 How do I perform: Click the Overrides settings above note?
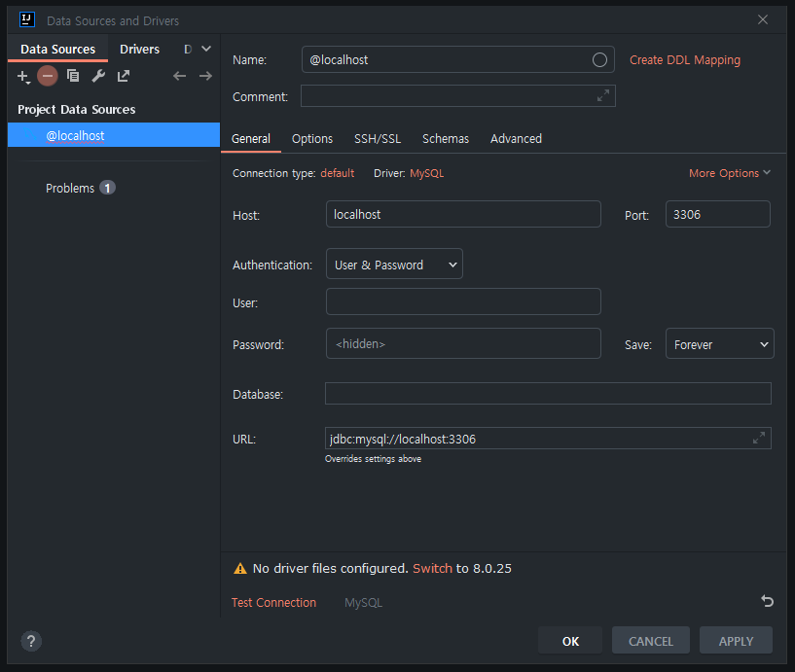(373, 459)
